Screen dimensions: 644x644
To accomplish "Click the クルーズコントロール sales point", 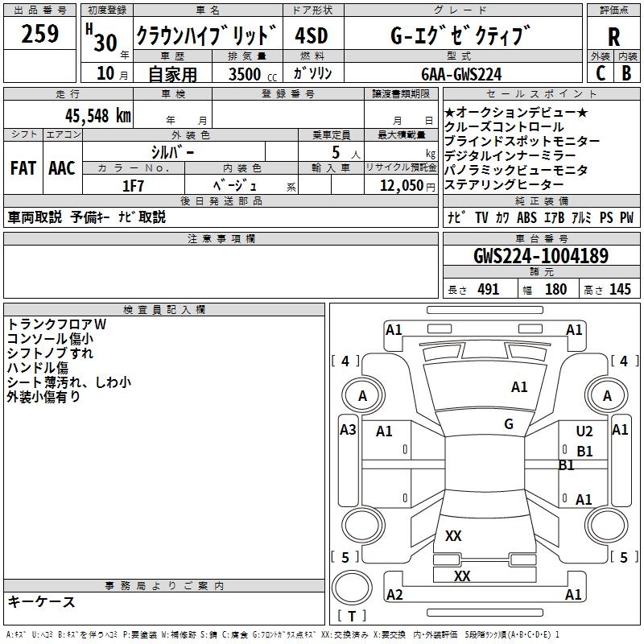I will click(504, 126).
